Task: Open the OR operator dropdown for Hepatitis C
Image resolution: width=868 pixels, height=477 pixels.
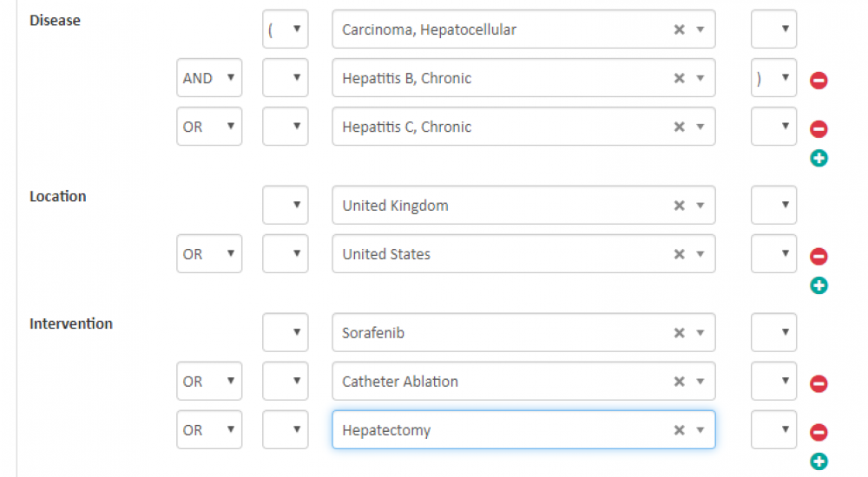Action: [209, 127]
